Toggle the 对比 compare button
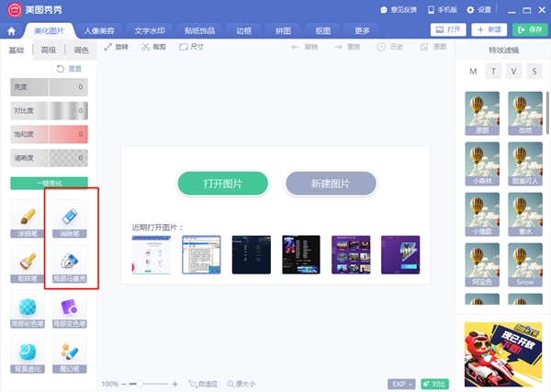 (434, 384)
